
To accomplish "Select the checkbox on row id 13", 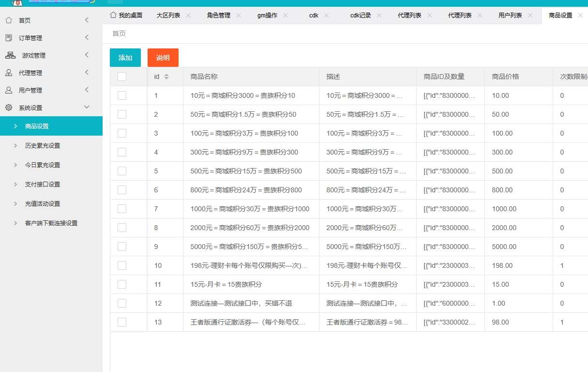I will tap(121, 322).
